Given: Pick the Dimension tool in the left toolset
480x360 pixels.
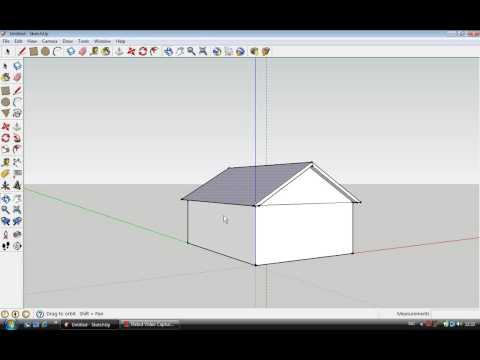Looking at the screenshot, I should [17, 162].
